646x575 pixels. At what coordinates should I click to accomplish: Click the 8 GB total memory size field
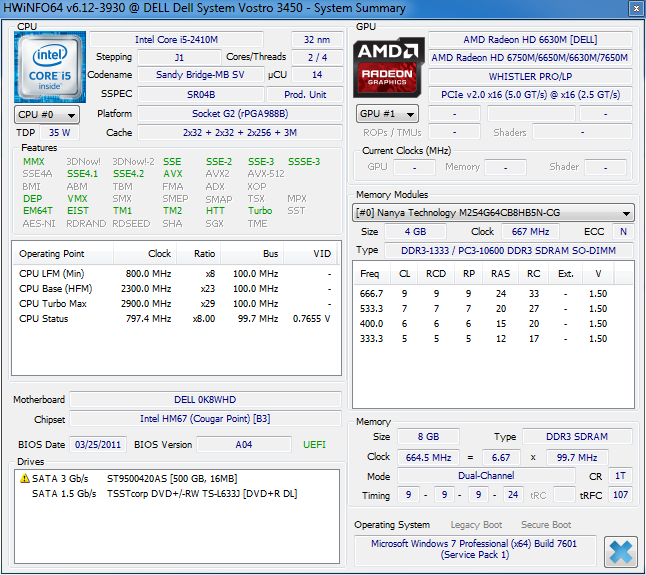tap(428, 437)
